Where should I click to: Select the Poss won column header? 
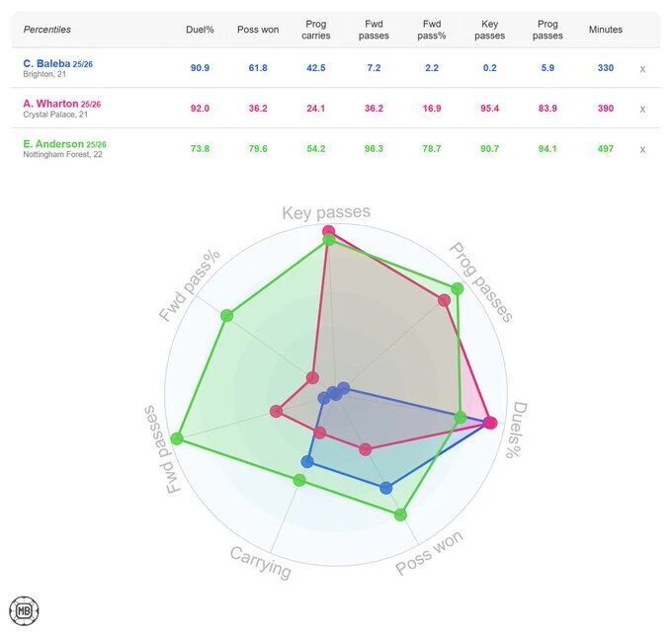(258, 30)
